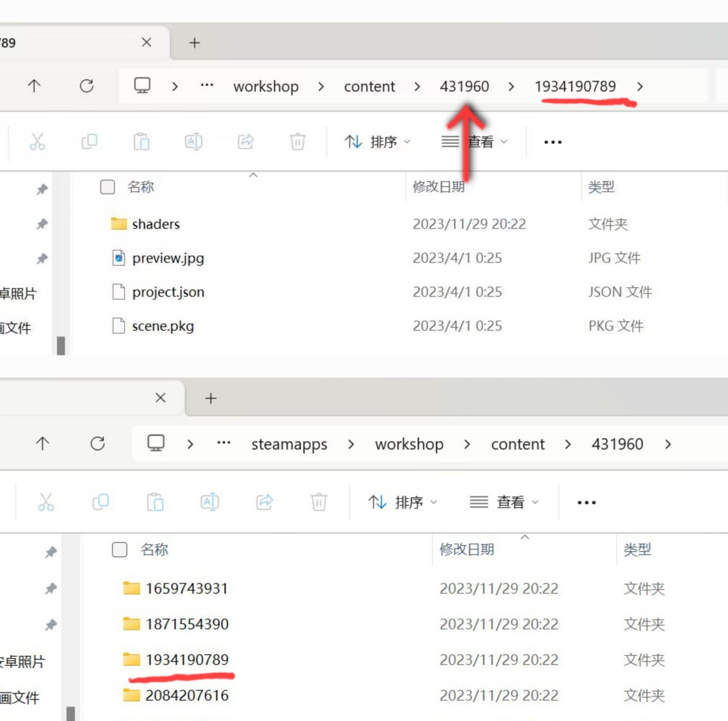Click the Refresh icon in the top window
Image resolution: width=728 pixels, height=721 pixels.
pos(86,86)
